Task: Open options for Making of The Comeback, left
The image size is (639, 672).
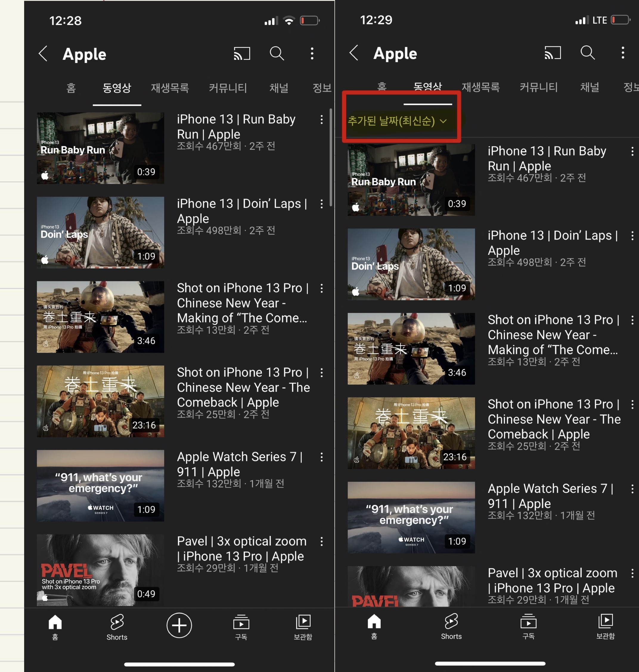Action: pyautogui.click(x=322, y=289)
